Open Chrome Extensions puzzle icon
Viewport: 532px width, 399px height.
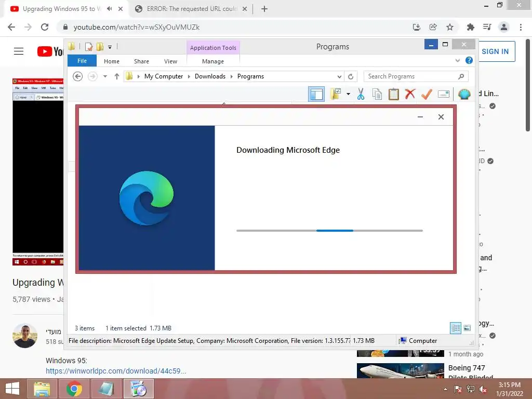[470, 27]
